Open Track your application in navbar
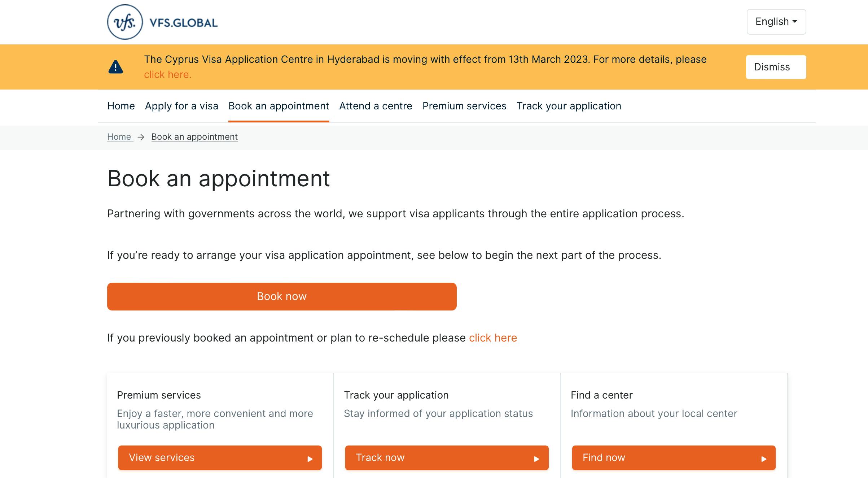 (569, 106)
